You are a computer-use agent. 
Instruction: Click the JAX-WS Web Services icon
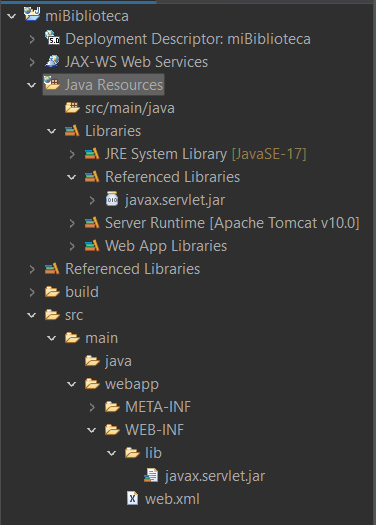pyautogui.click(x=52, y=61)
